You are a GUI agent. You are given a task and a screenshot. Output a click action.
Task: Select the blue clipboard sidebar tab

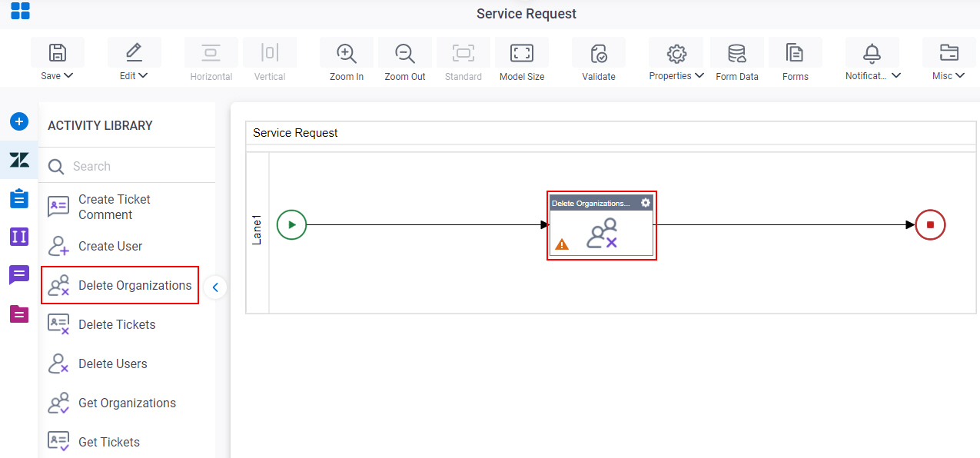pyautogui.click(x=19, y=198)
